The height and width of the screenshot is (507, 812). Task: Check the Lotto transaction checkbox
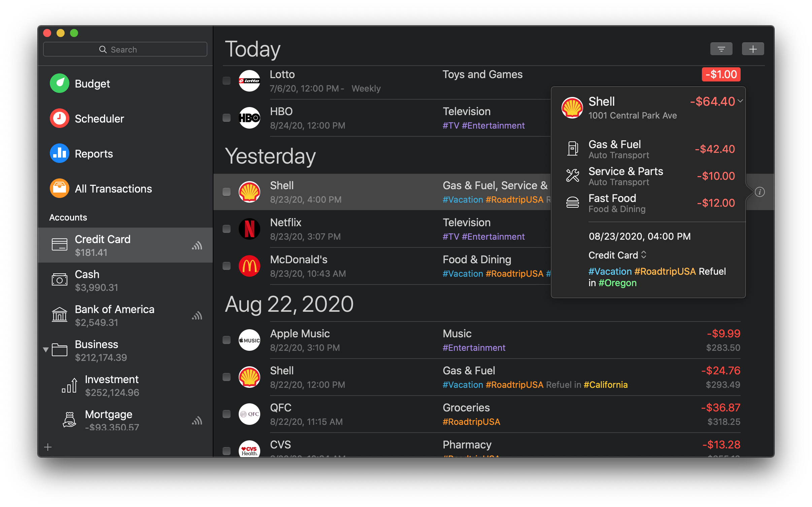point(227,81)
